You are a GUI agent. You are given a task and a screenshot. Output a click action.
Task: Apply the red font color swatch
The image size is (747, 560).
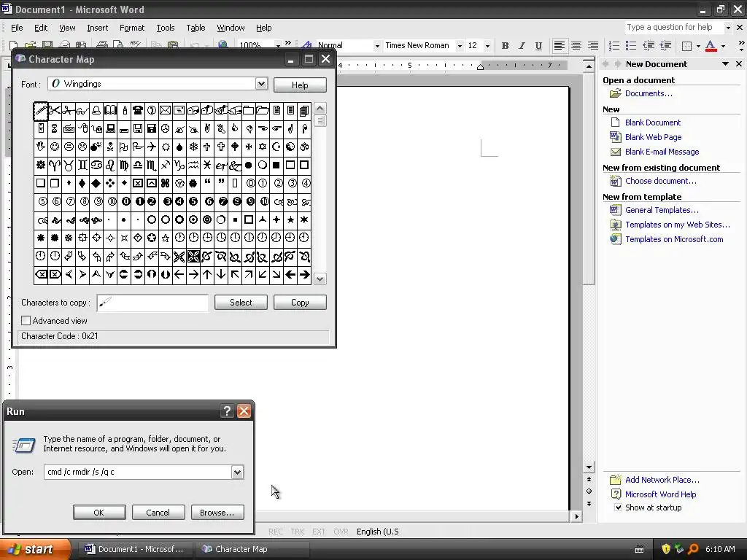[x=711, y=46]
